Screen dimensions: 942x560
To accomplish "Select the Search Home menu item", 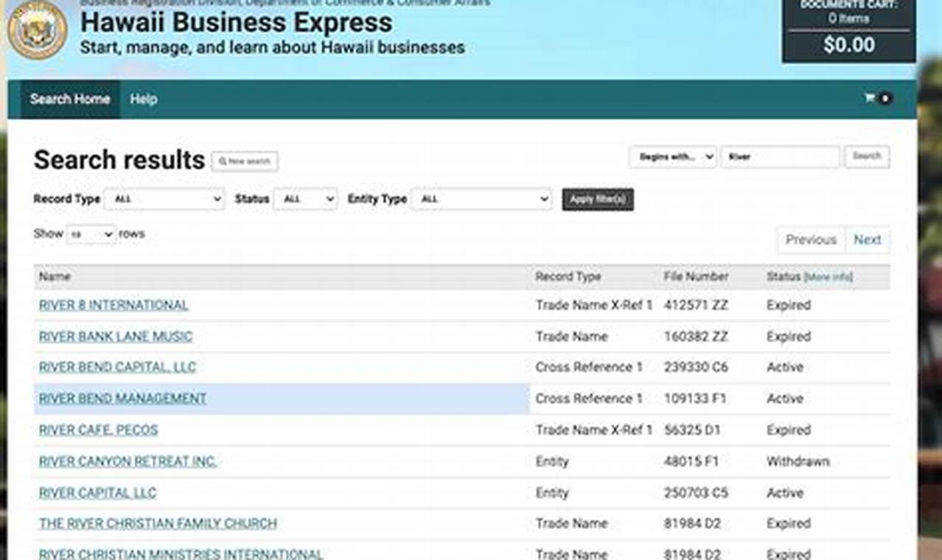I will 69,98.
